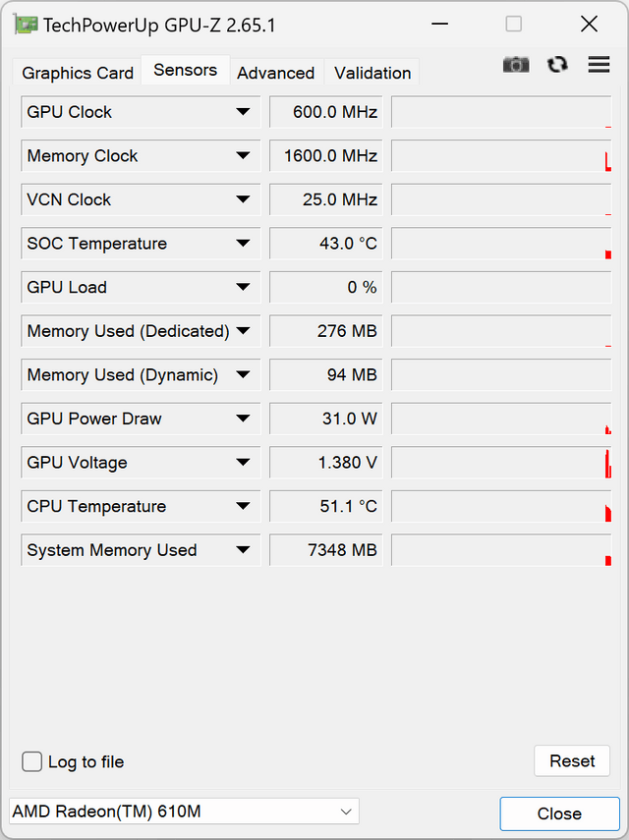629x840 pixels.
Task: Click the 600.0 MHz GPU Clock value field
Action: point(325,112)
